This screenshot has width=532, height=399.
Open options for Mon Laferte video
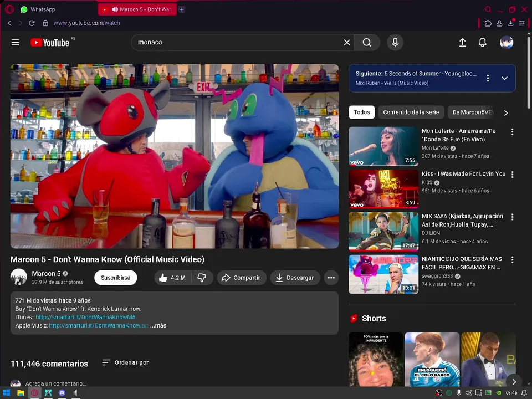(512, 132)
